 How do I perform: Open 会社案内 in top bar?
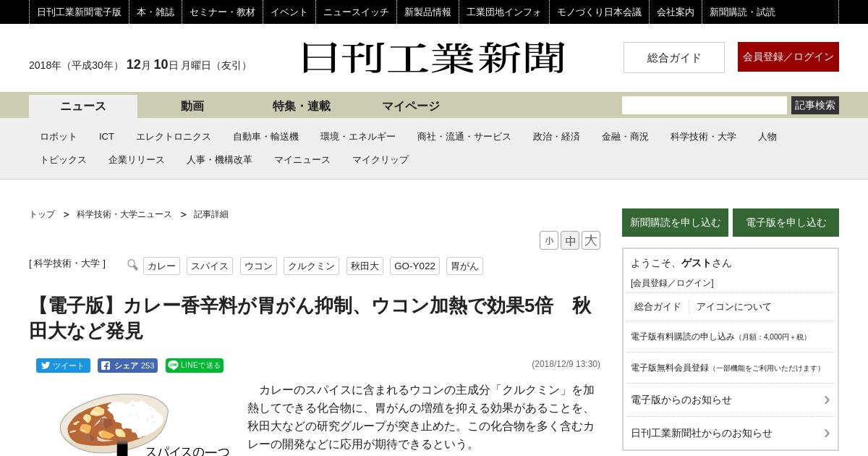[676, 12]
